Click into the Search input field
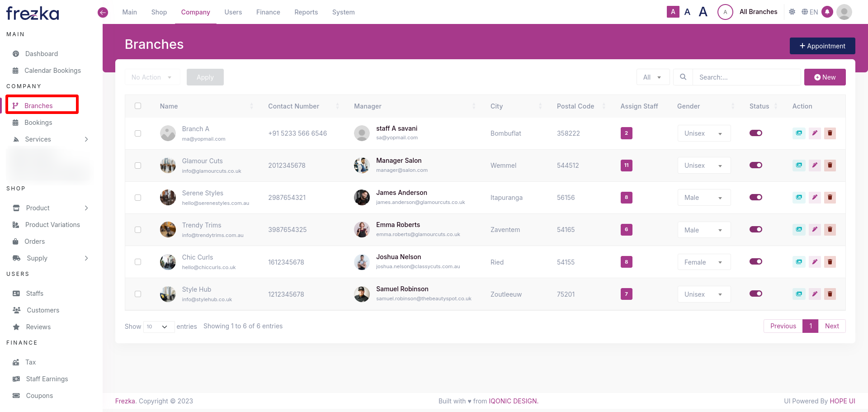This screenshot has height=412, width=868. point(746,77)
